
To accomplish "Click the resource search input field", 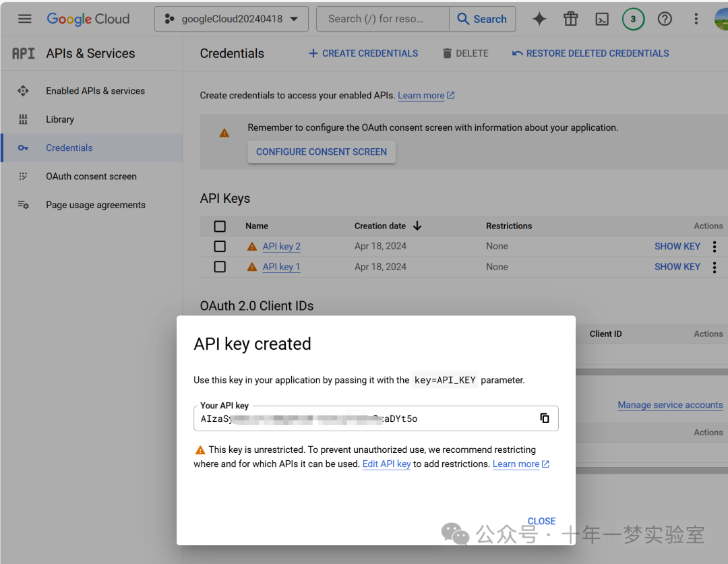I will [383, 19].
